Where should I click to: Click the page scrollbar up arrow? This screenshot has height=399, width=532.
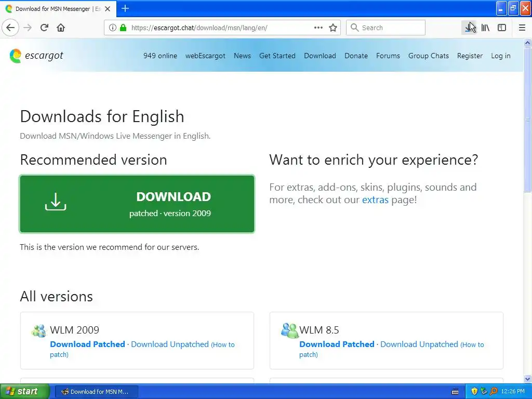[528, 43]
